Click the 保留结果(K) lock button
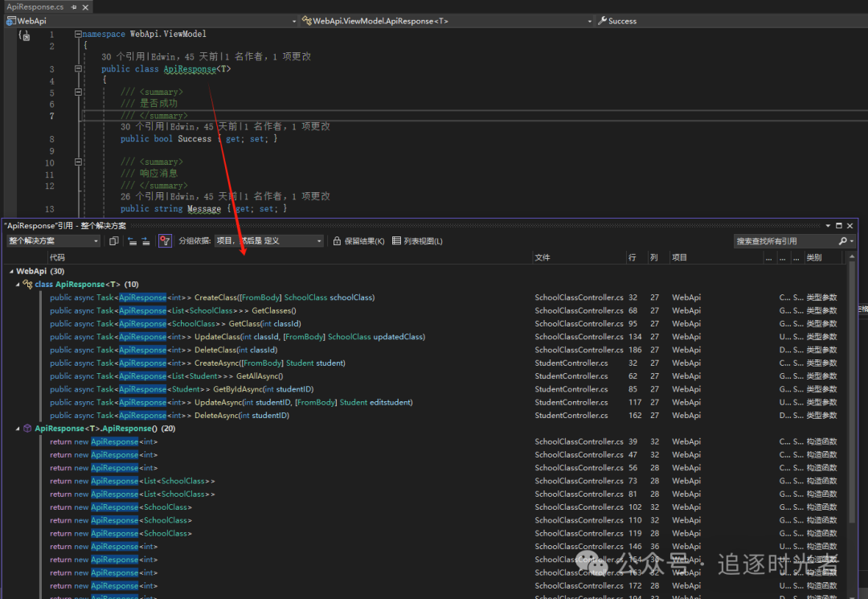The height and width of the screenshot is (599, 868). click(358, 241)
